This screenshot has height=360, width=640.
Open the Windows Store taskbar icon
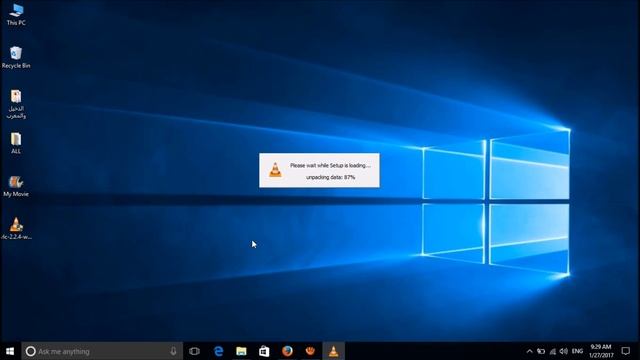(264, 351)
